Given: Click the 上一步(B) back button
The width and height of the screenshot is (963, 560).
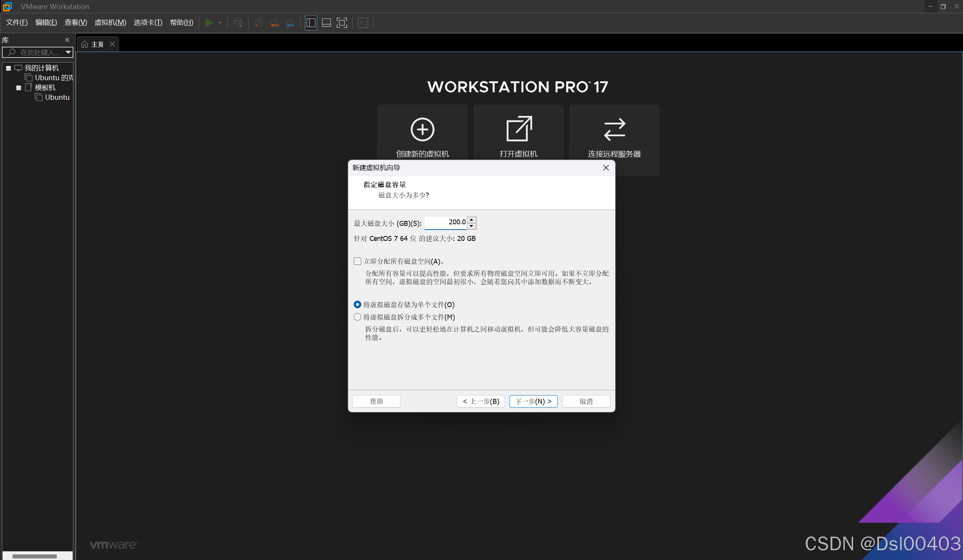Looking at the screenshot, I should (x=481, y=401).
